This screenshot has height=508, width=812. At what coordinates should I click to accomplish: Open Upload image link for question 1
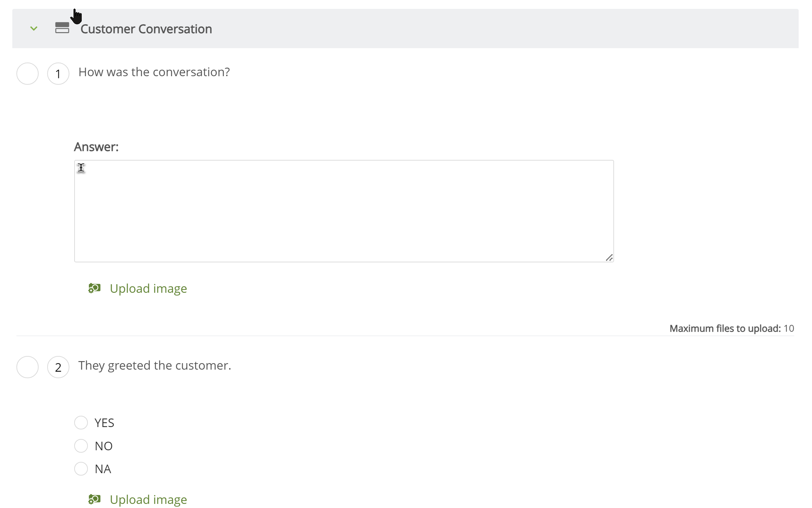pyautogui.click(x=148, y=289)
